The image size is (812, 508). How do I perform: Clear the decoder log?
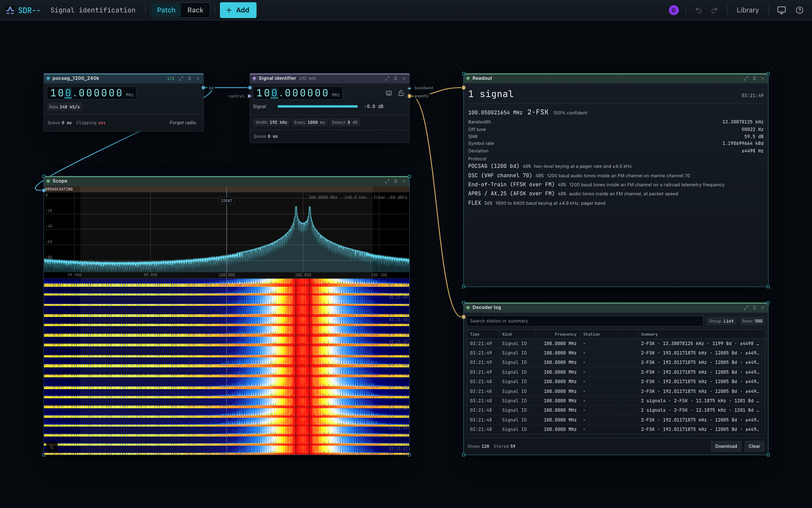(754, 446)
